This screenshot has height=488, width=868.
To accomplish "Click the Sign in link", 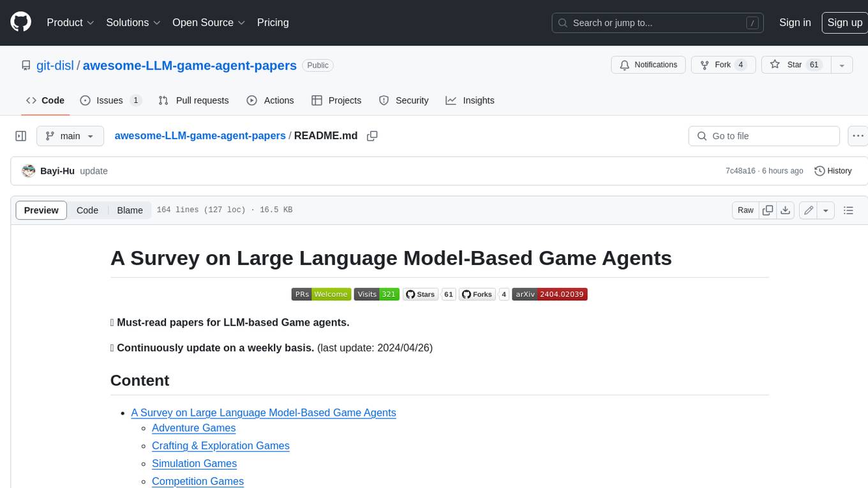I will coord(795,22).
